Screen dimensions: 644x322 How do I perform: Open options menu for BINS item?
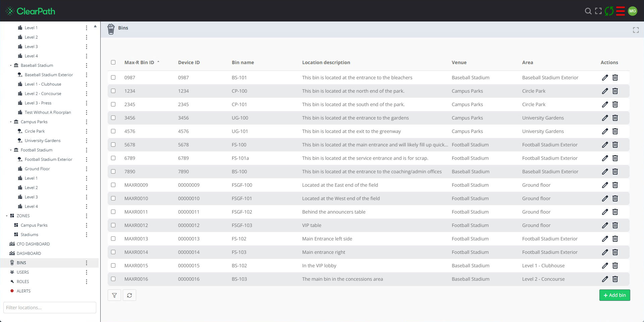[87, 263]
